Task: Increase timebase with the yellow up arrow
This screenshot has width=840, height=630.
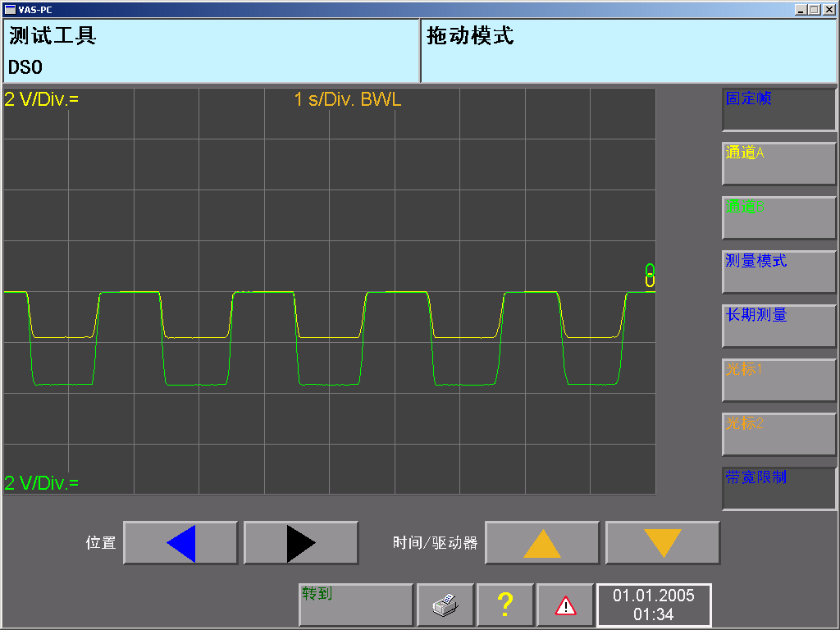Action: click(x=541, y=541)
